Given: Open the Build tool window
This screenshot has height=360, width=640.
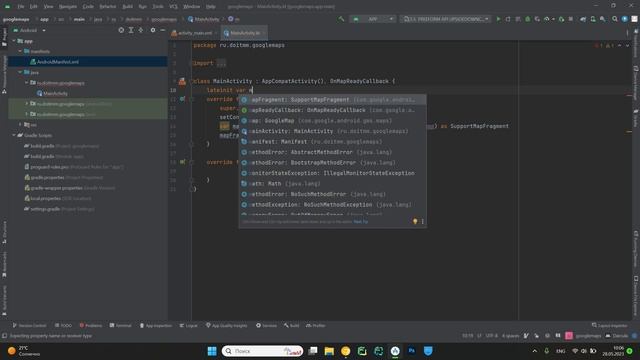Looking at the screenshot, I should pyautogui.click(x=291, y=325).
